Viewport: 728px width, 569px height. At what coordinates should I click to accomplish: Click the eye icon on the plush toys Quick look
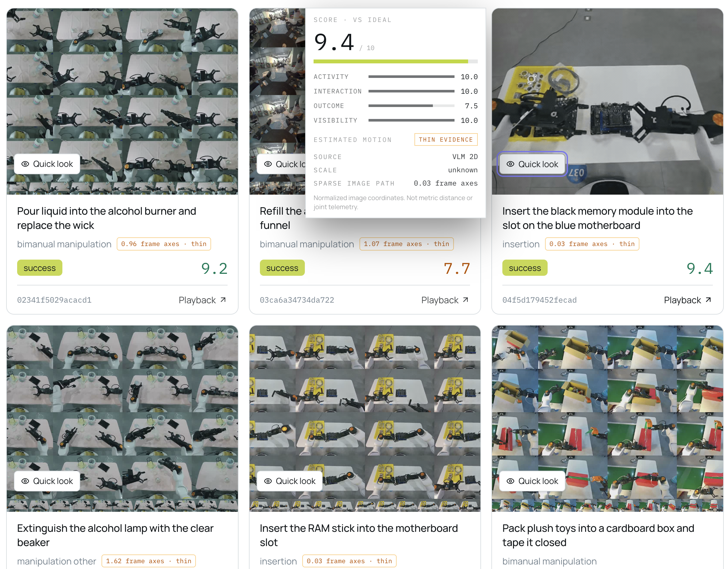click(510, 481)
